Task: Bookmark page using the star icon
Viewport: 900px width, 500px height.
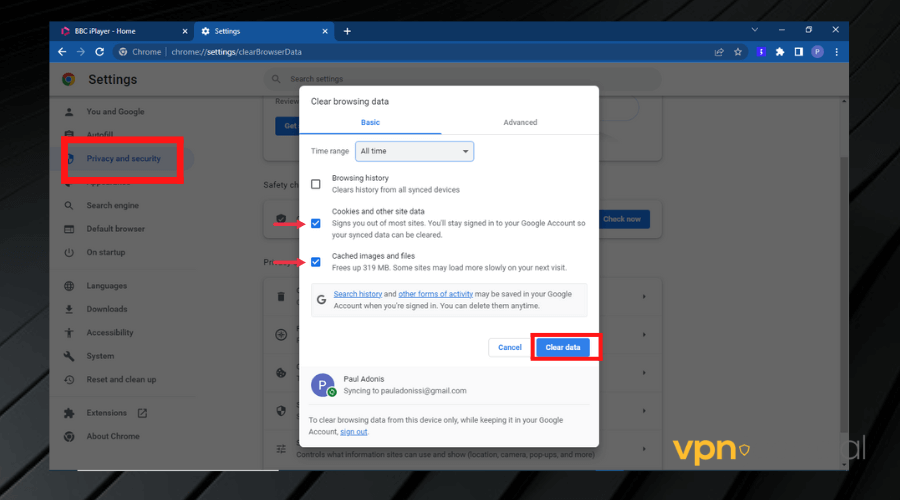Action: 738,52
